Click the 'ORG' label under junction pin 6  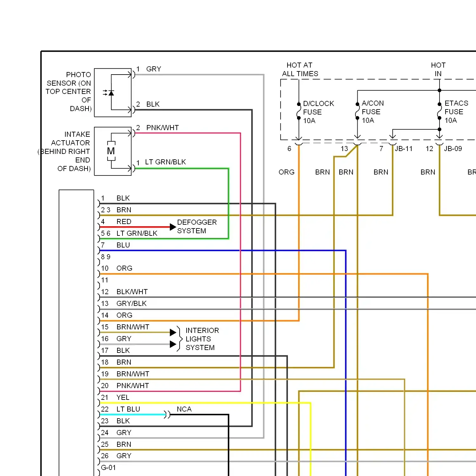coord(287,172)
